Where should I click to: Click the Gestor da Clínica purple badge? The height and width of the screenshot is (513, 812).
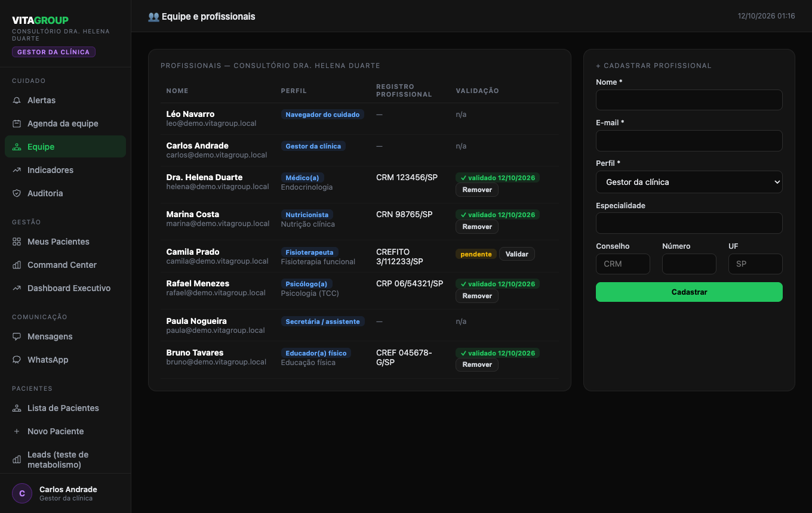[54, 52]
